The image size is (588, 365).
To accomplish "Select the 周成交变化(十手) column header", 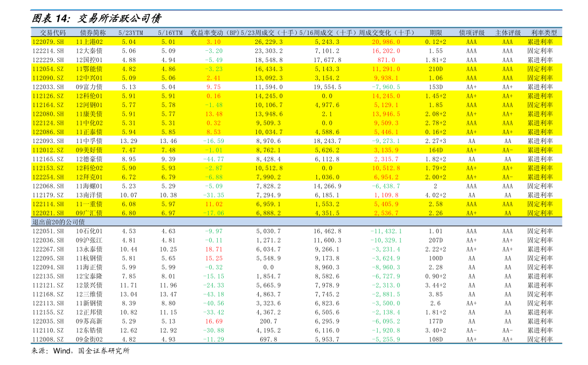I will coord(386,33).
